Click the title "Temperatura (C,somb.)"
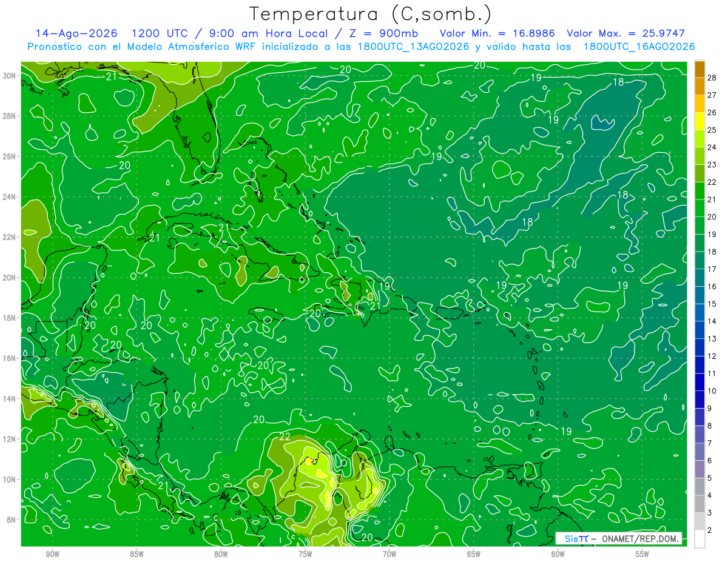This screenshot has width=728, height=562. (371, 14)
